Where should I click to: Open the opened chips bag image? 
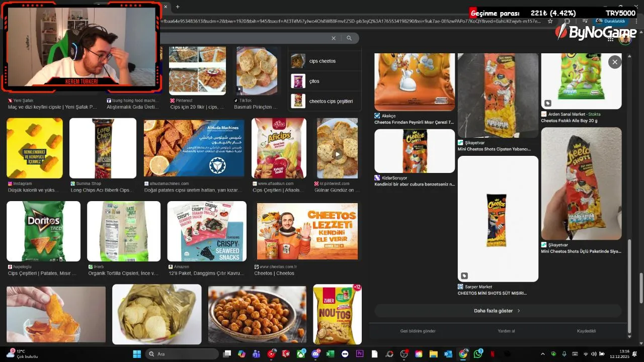click(x=156, y=314)
